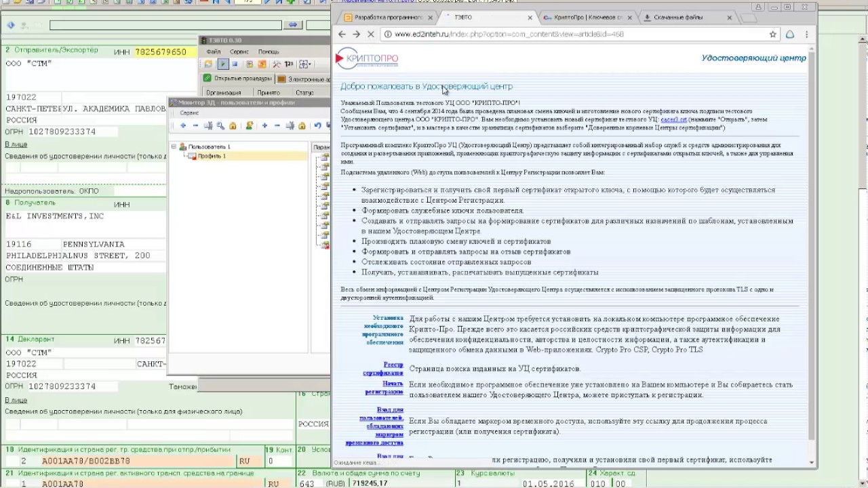868x488 pixels.
Task: Click the 123 numbering icon in ТЭВТО toolbar
Action: click(x=289, y=64)
